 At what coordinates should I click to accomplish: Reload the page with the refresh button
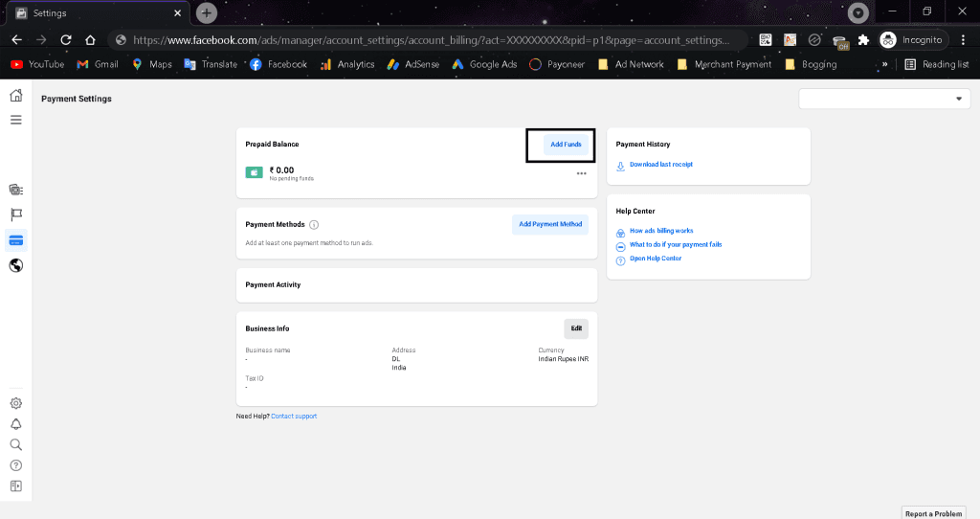click(x=66, y=40)
